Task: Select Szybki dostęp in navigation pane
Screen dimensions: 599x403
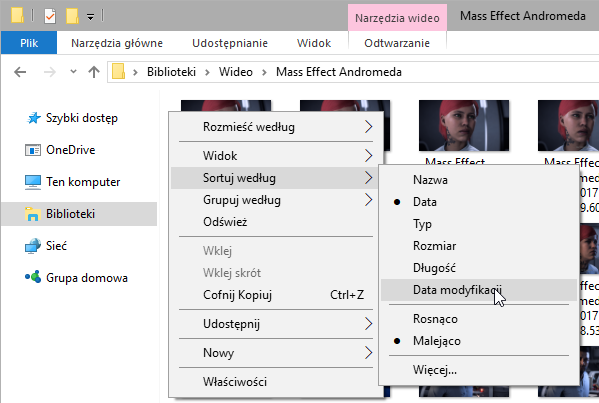Action: (x=82, y=118)
